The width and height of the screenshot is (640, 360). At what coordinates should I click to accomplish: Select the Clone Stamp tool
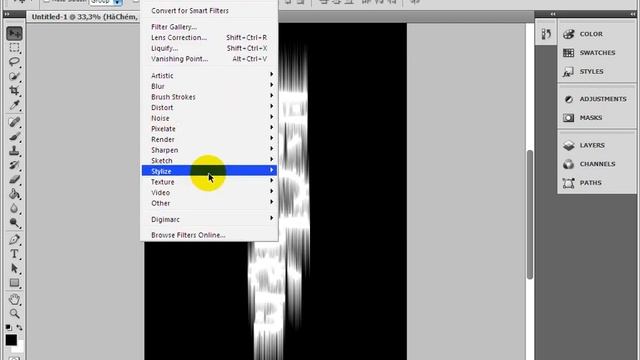click(14, 151)
